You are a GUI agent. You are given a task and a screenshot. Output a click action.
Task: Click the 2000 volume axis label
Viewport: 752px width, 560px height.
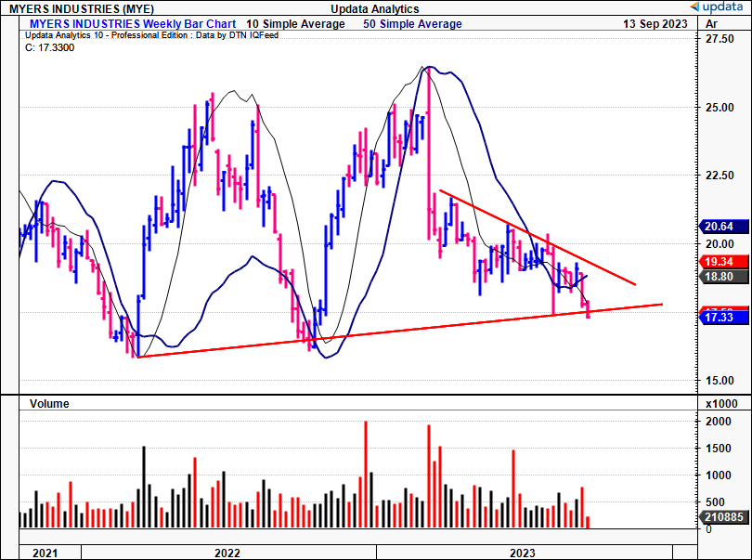719,422
